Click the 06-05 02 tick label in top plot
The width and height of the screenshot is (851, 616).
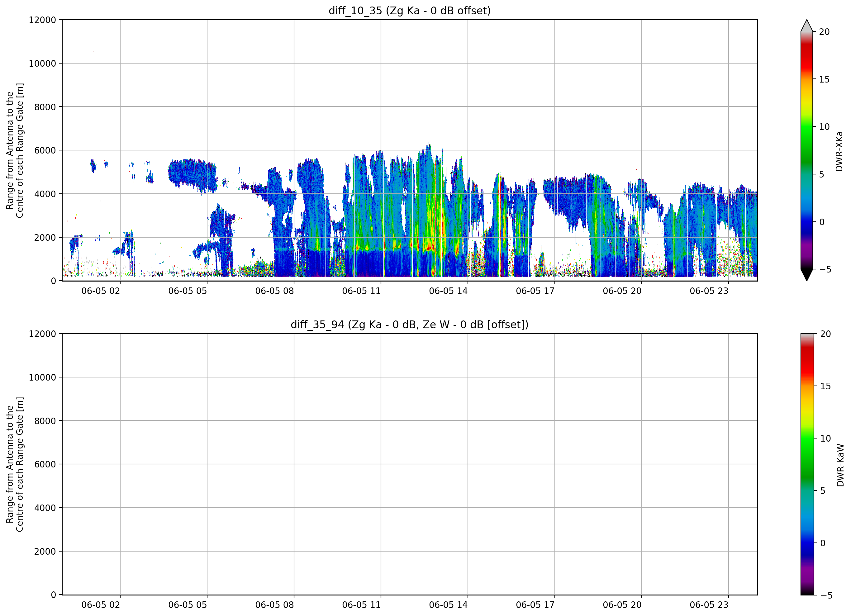click(x=101, y=291)
